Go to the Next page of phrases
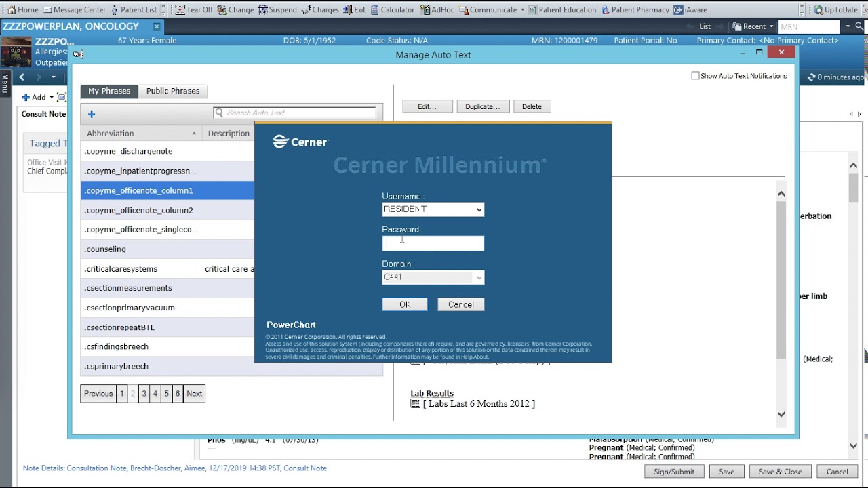The width and height of the screenshot is (868, 488). pos(195,394)
